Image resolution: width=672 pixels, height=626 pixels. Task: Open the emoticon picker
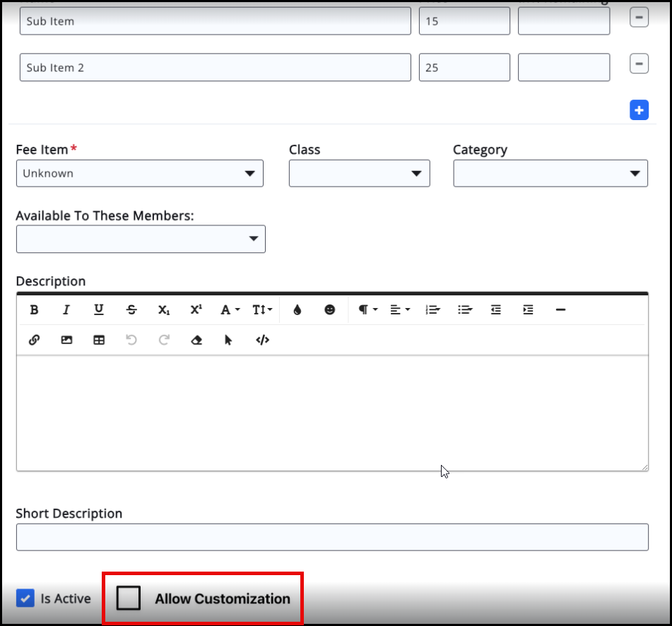point(330,309)
